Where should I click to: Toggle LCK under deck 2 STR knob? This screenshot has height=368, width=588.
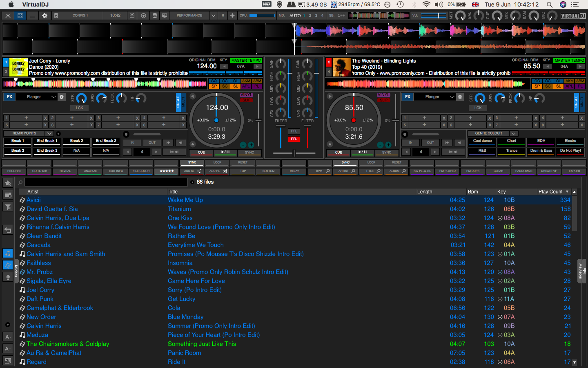tap(478, 108)
